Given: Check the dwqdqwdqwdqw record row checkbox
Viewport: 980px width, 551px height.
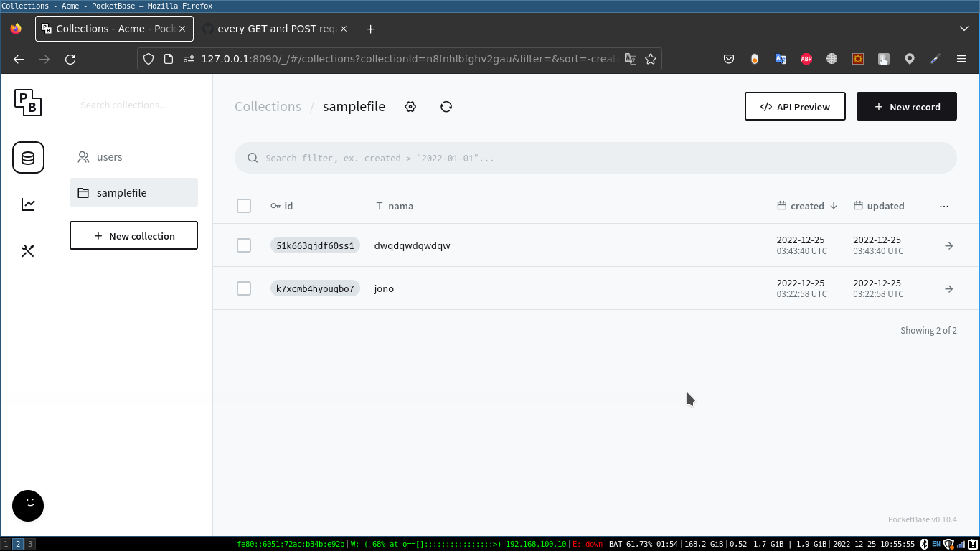Looking at the screenshot, I should click(x=244, y=245).
